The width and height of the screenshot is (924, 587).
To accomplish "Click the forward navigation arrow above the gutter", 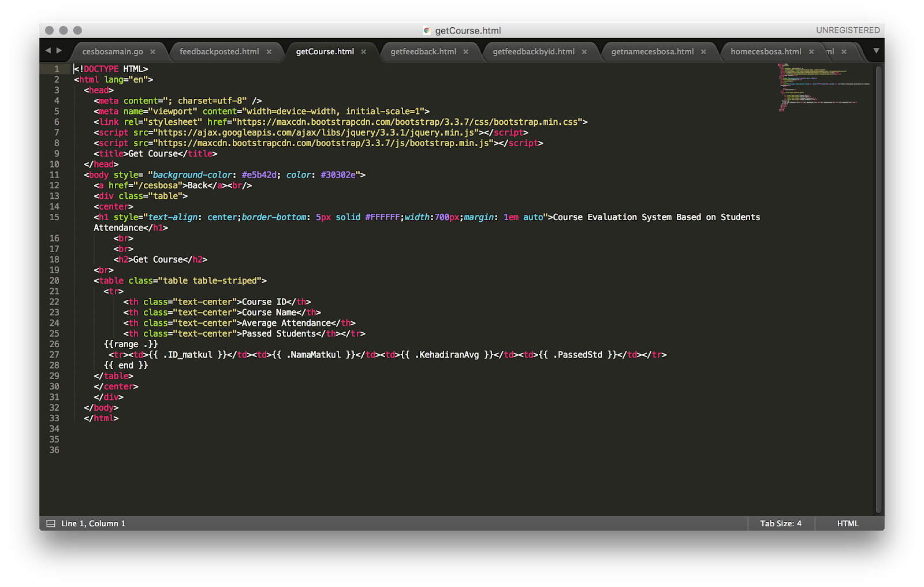I will coord(58,51).
